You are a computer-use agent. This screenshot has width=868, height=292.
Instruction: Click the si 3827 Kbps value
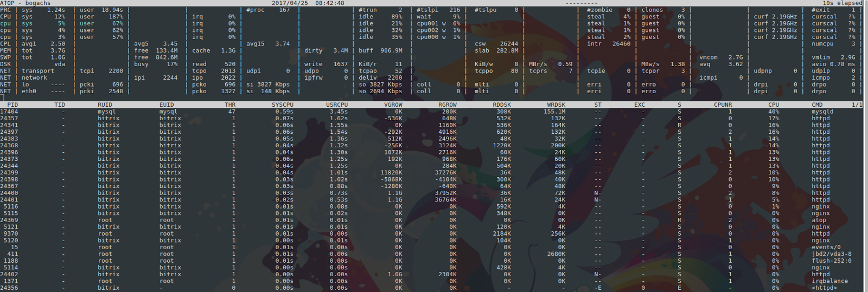click(268, 85)
